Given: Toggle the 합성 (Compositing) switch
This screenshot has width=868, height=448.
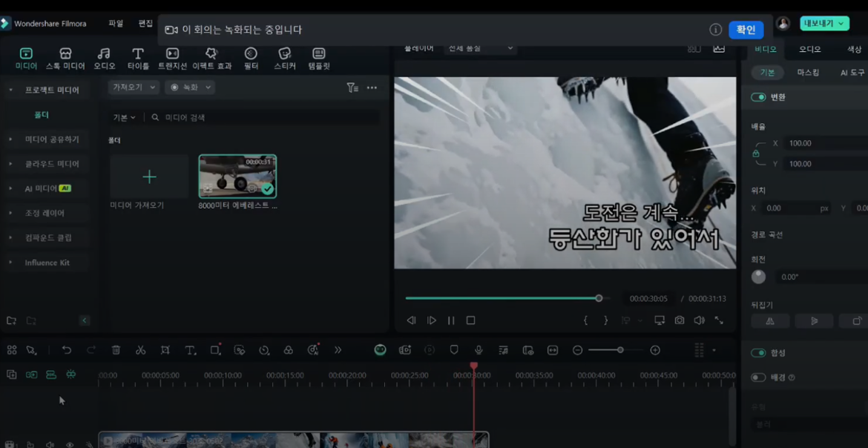Looking at the screenshot, I should coord(758,353).
